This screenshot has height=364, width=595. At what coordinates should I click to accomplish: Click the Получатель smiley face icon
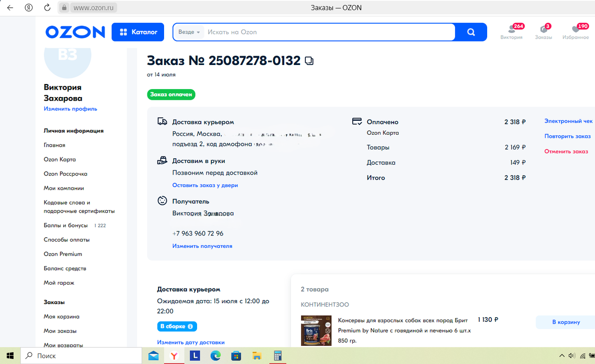pos(162,201)
